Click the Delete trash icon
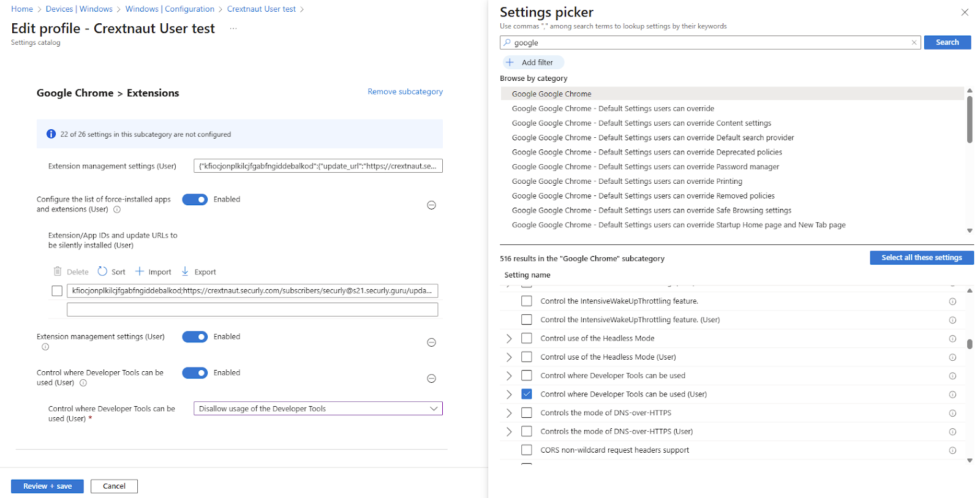 pos(58,271)
